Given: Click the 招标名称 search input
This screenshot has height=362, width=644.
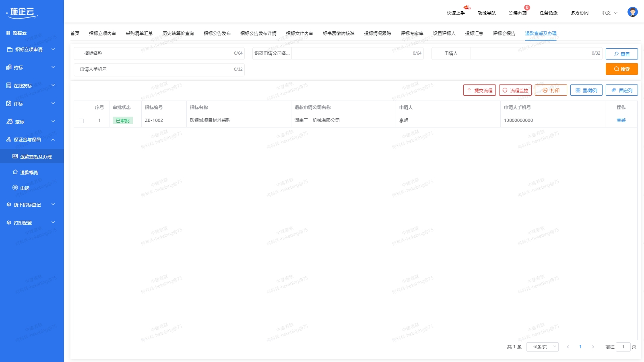Looking at the screenshot, I should click(x=173, y=53).
